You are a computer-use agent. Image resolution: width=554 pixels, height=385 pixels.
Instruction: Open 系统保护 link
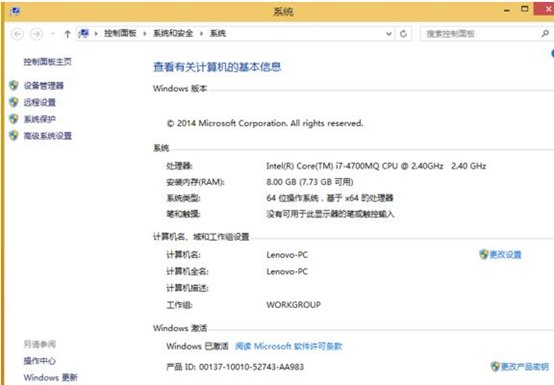pyautogui.click(x=40, y=119)
